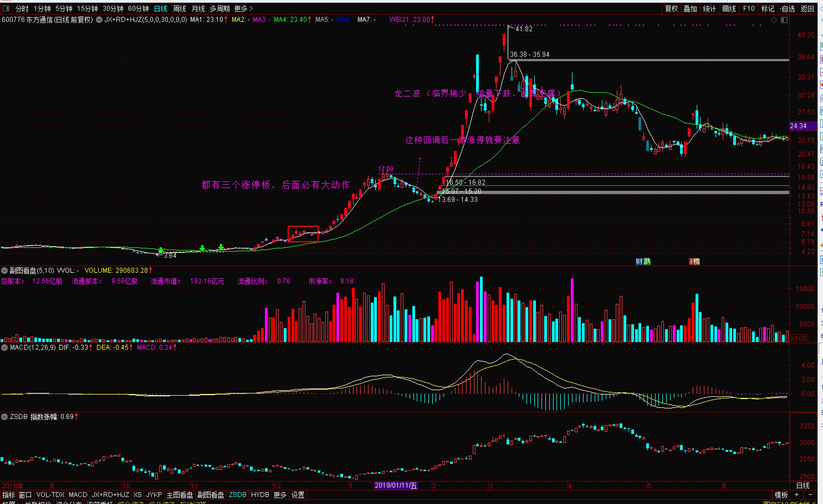Select the 月线 monthly chart tab
Image resolution: width=823 pixels, height=504 pixels.
point(198,9)
